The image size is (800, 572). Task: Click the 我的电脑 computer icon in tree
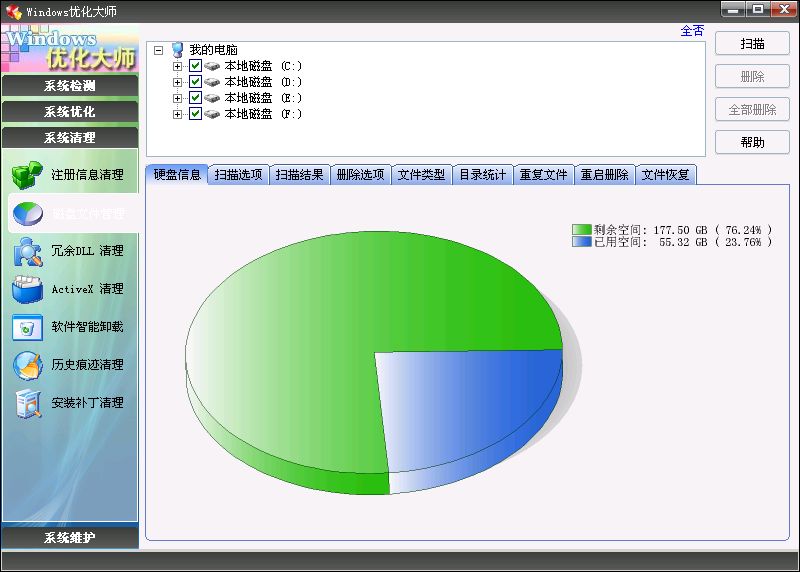click(x=178, y=50)
